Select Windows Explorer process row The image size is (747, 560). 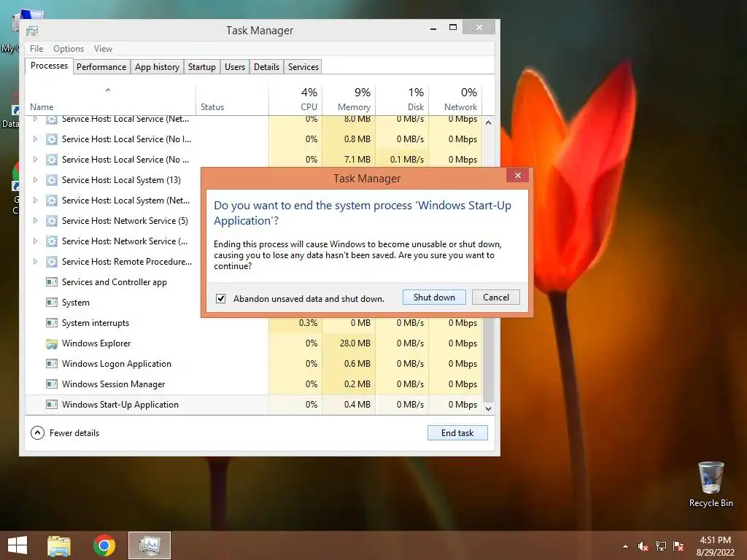point(254,343)
